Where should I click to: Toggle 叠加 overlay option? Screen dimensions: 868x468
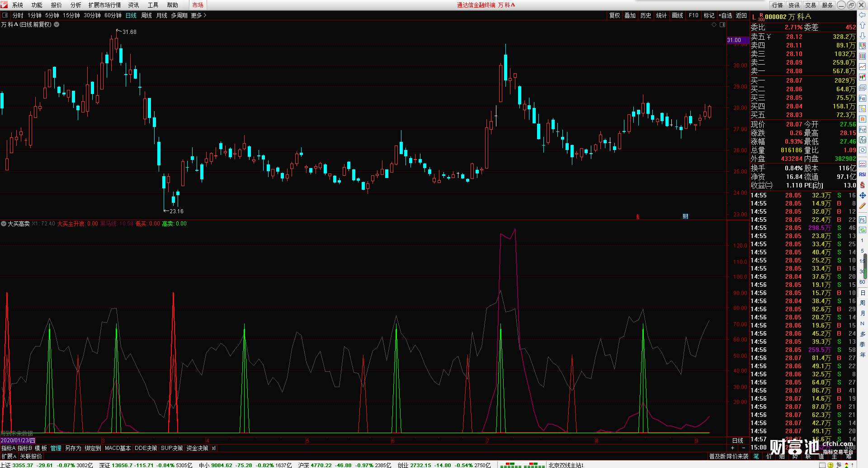(x=630, y=15)
